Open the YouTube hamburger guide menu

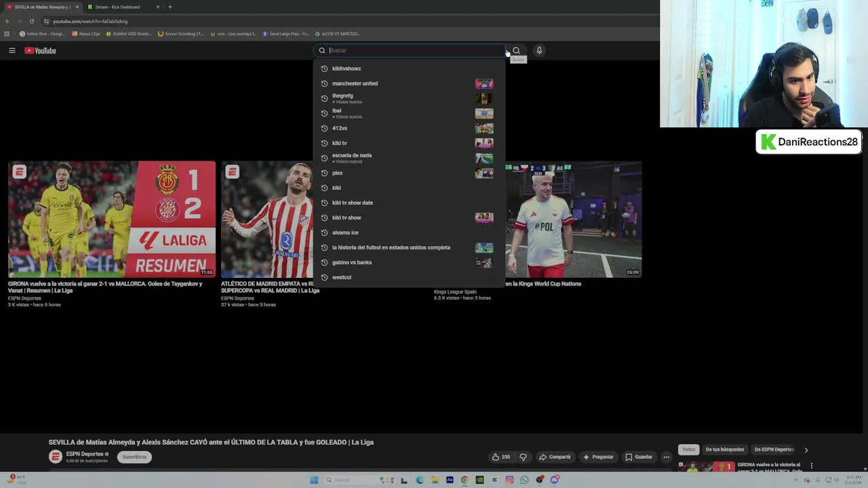pos(12,50)
